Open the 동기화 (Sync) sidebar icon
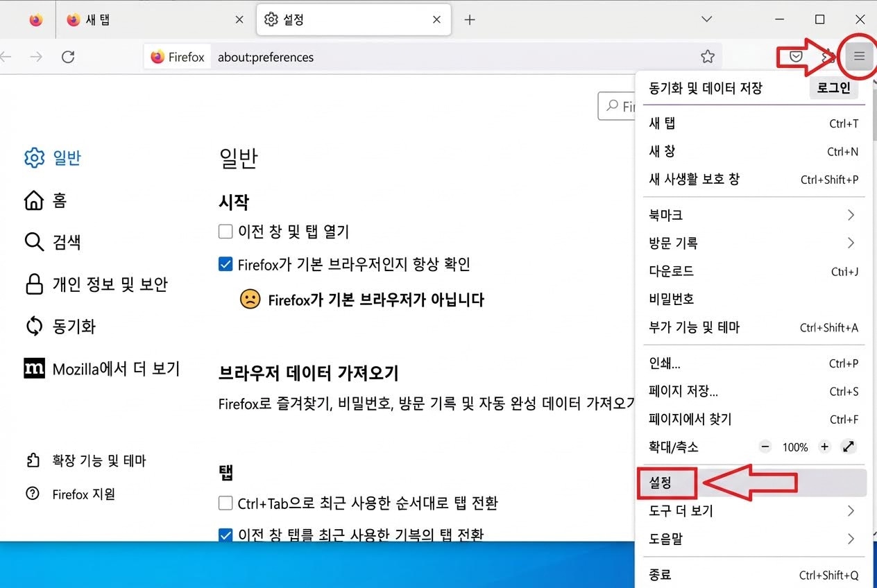Screen dimensions: 877x588 click(x=34, y=326)
